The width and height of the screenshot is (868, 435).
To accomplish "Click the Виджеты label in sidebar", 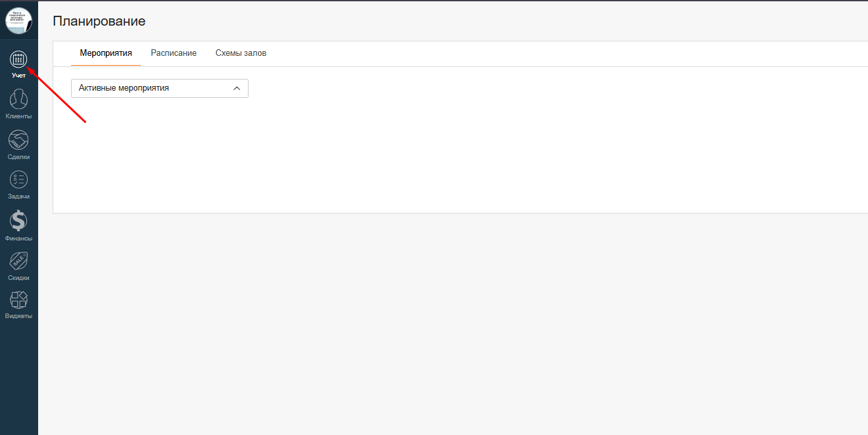I will [18, 316].
